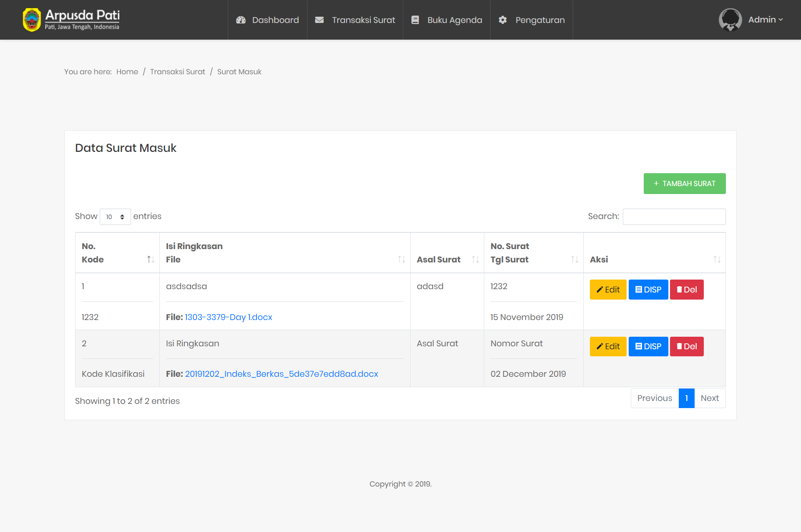
Task: Open the Transaksi Surat menu
Action: 355,20
